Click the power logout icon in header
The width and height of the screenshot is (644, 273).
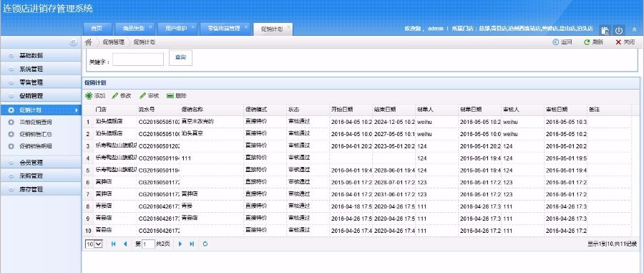coord(619,30)
